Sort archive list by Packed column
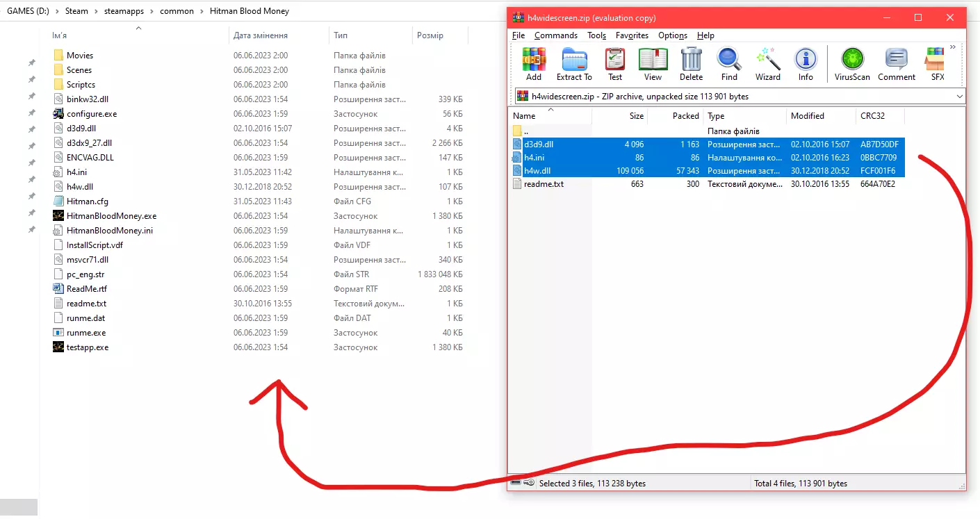980x519 pixels. (686, 116)
